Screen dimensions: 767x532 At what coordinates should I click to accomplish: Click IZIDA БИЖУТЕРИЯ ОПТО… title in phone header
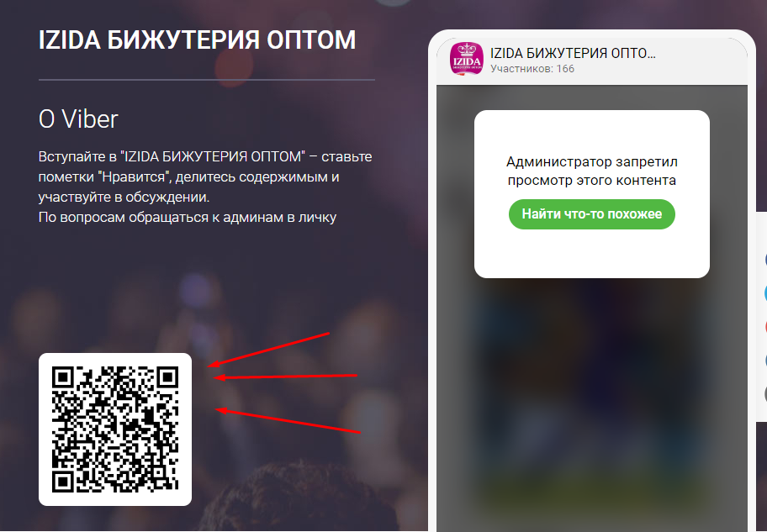[573, 53]
